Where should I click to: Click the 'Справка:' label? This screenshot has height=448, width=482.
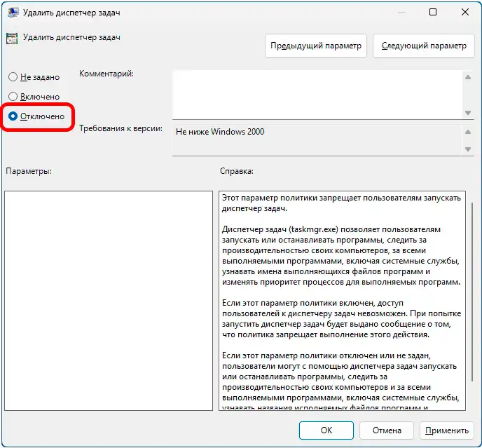click(x=237, y=171)
